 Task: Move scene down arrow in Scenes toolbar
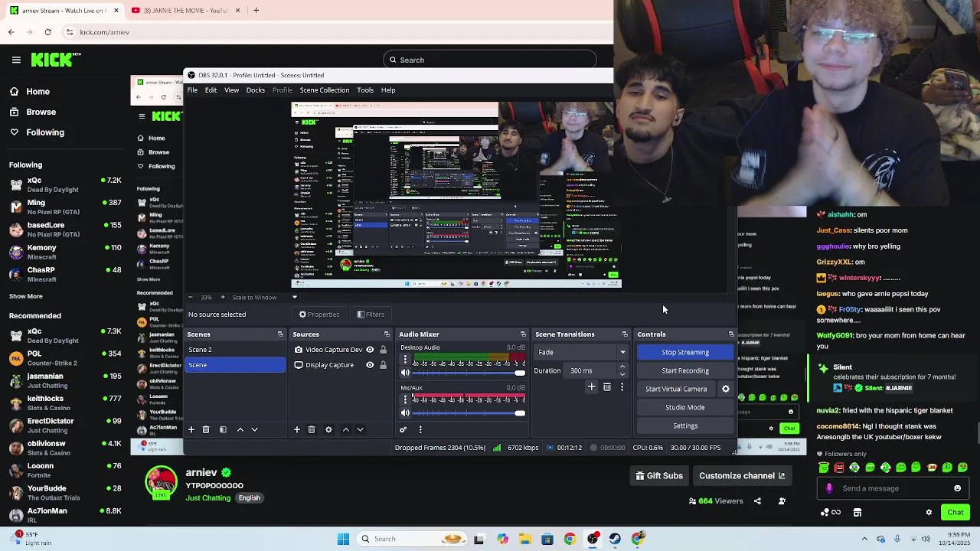[x=255, y=430]
